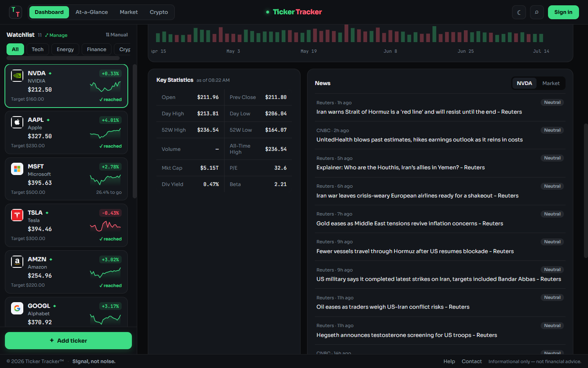This screenshot has height=368, width=588.
Task: Open search magnifier icon
Action: 537,12
